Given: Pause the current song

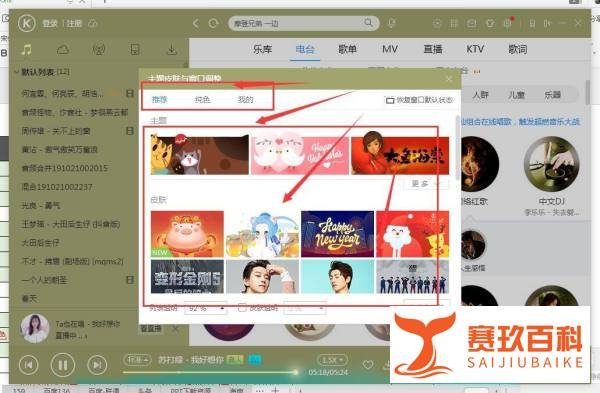Looking at the screenshot, I should [63, 365].
